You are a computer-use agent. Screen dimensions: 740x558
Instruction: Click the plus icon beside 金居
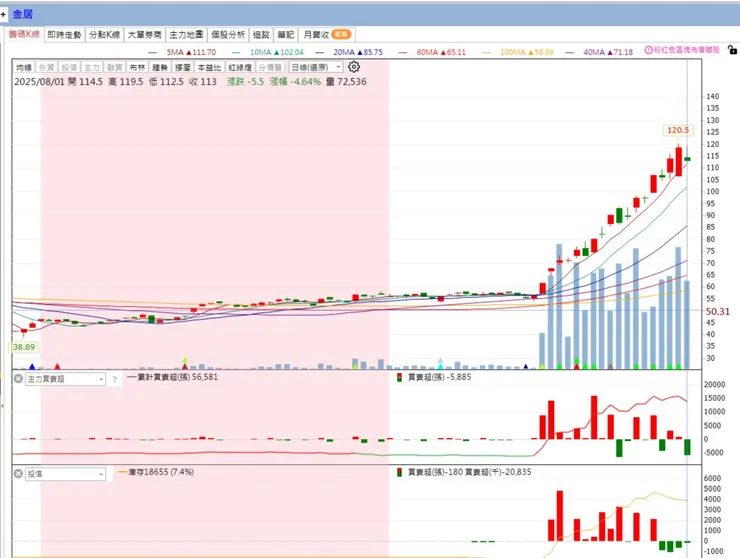[x=3, y=15]
